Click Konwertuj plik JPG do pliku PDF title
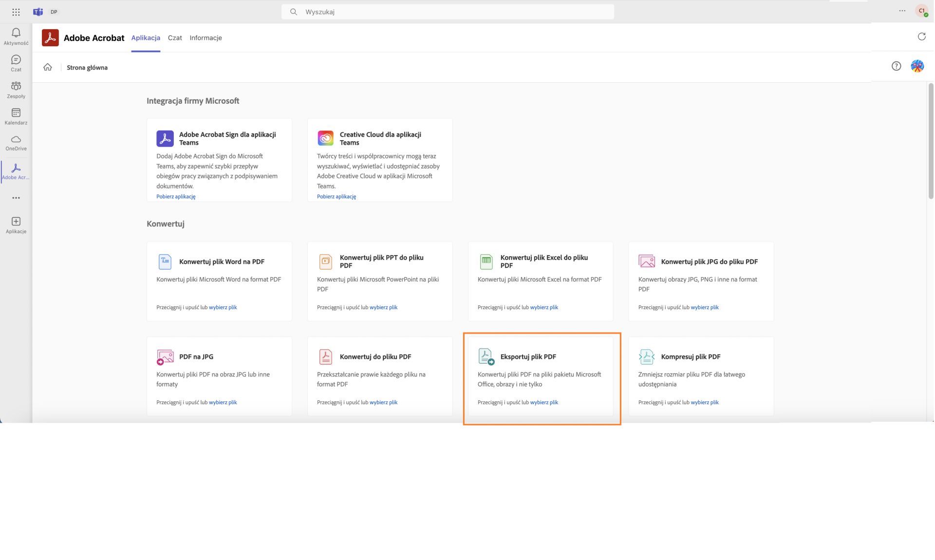Screen dimensions: 935x560 click(x=710, y=261)
